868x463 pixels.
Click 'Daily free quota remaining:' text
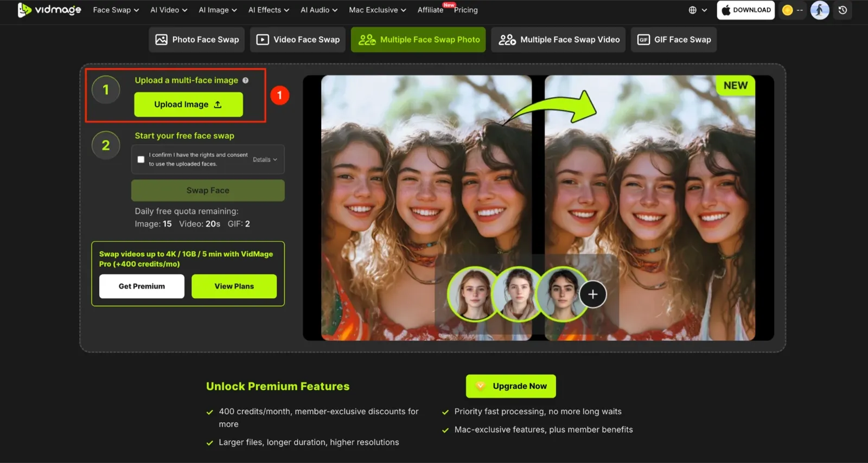(187, 211)
